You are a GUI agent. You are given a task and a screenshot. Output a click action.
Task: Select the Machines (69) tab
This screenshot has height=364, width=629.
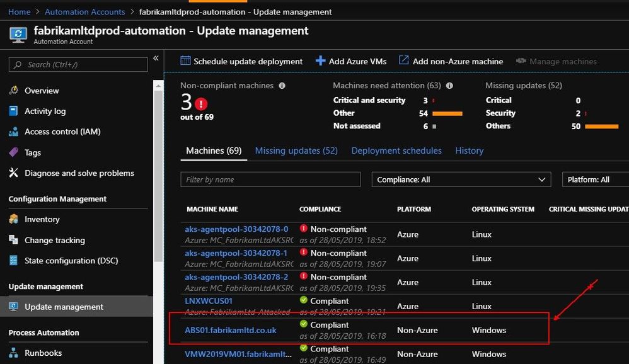point(214,151)
